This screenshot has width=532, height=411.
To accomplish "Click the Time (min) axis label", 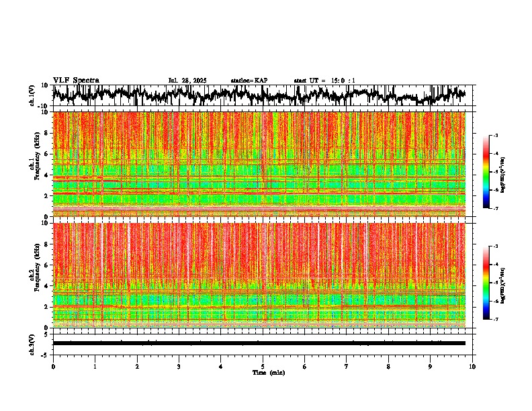I will click(x=269, y=373).
